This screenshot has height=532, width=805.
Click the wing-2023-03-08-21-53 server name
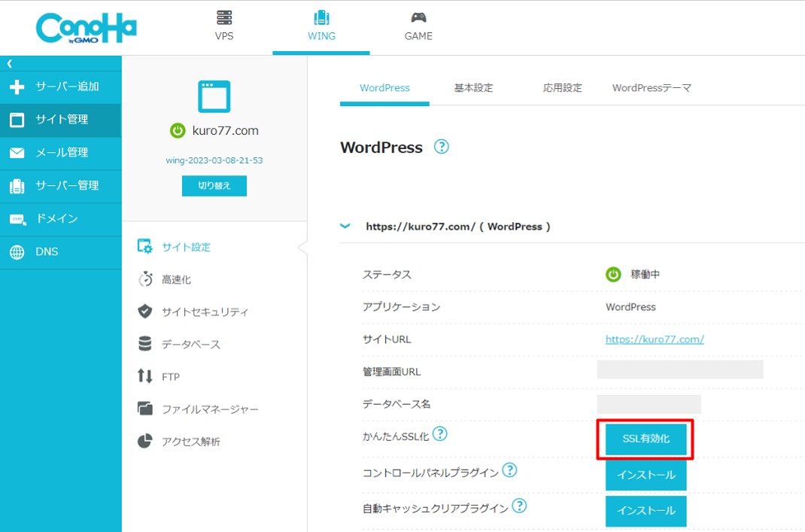[214, 160]
